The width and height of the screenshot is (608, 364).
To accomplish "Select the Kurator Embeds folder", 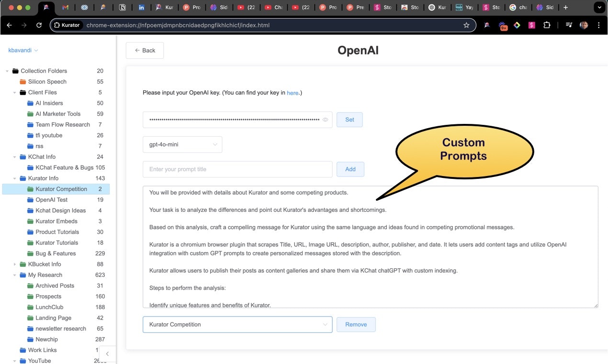I will (56, 221).
